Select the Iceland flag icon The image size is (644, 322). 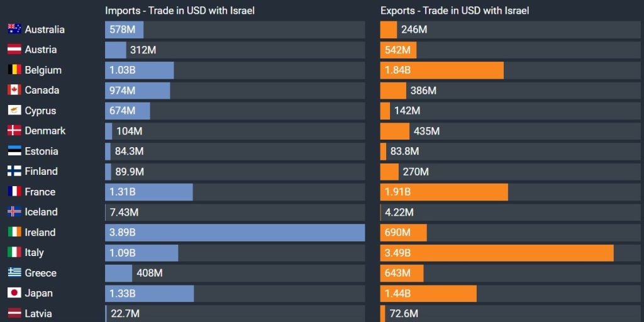(14, 212)
